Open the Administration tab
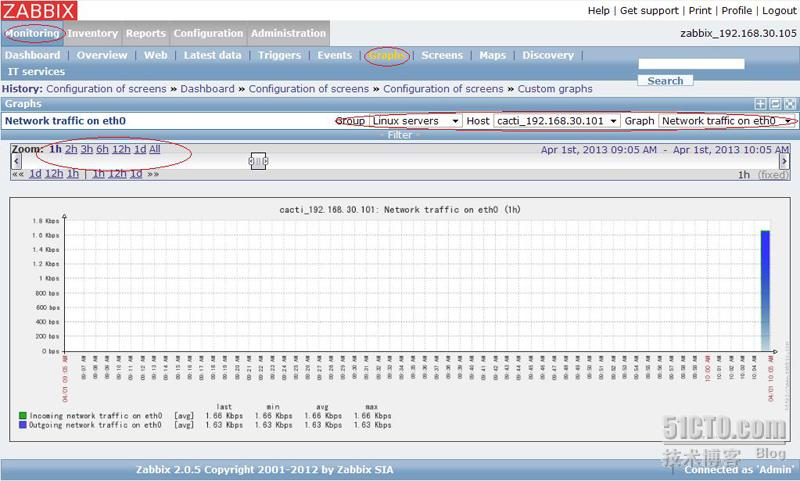The height and width of the screenshot is (481, 800). click(x=288, y=33)
